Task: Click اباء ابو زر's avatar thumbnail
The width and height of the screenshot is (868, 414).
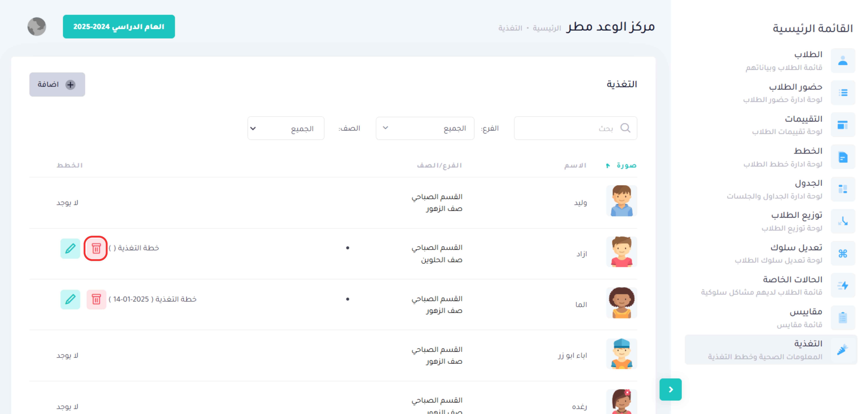Action: [621, 354]
